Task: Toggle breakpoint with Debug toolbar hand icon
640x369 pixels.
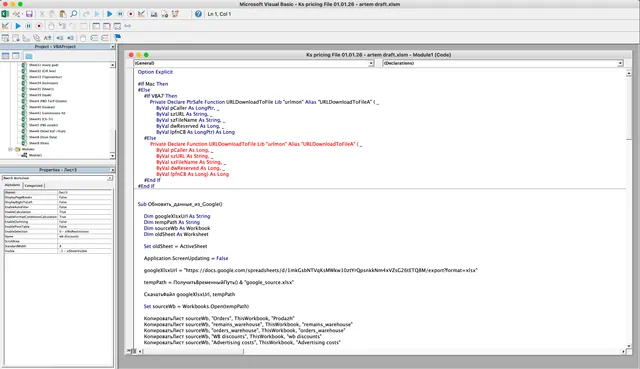Action: [51, 26]
